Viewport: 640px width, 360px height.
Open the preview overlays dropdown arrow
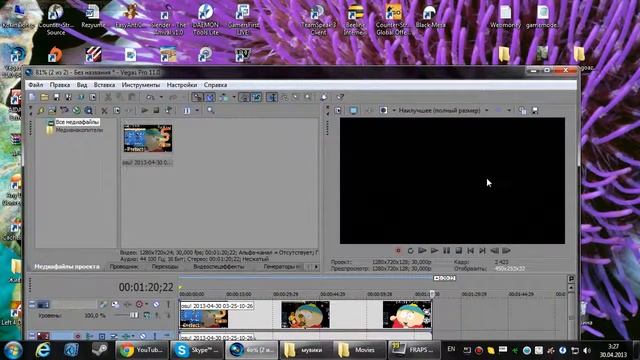tap(509, 111)
